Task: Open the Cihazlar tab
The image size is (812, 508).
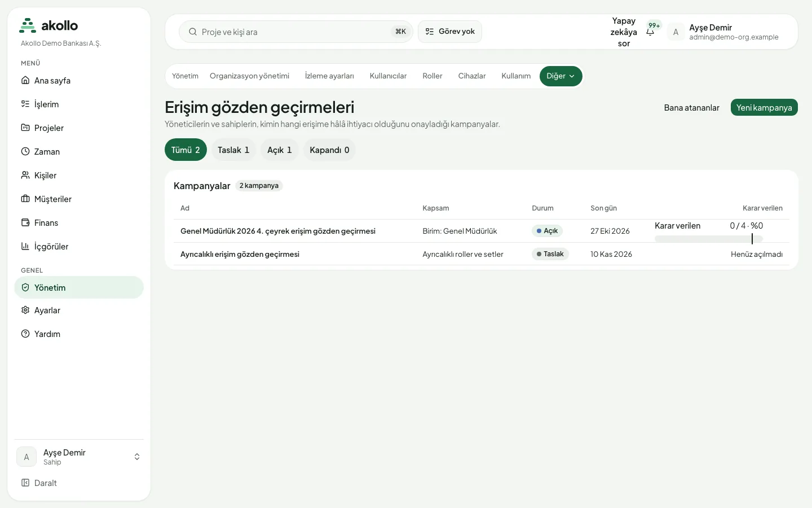Action: click(x=472, y=76)
